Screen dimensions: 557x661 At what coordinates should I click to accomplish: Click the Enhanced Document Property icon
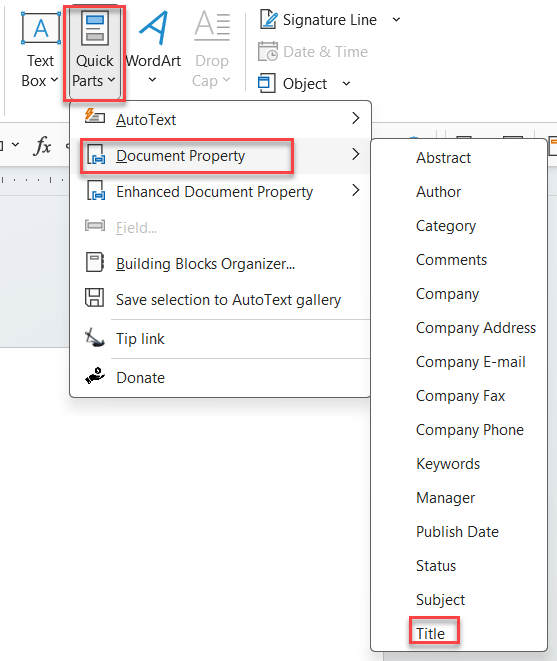pos(95,190)
